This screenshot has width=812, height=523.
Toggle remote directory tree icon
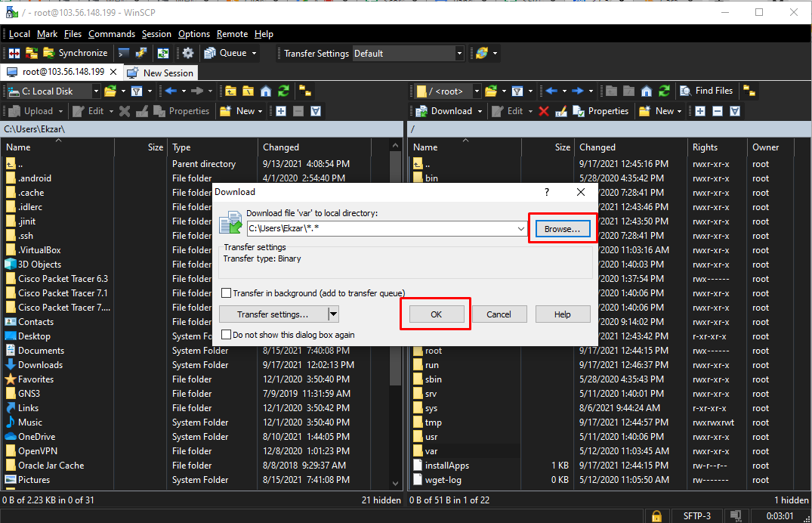749,91
